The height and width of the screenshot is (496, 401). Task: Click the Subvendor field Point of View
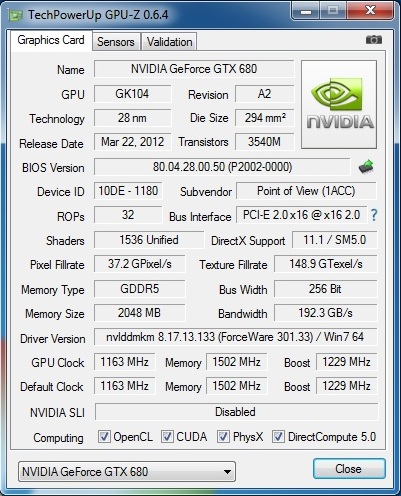tap(306, 191)
